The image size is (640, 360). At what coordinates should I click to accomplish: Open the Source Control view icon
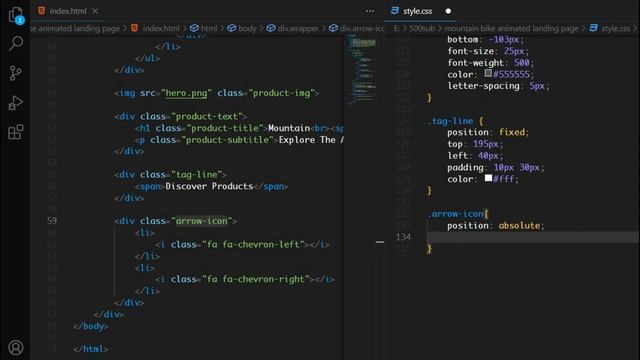[16, 73]
